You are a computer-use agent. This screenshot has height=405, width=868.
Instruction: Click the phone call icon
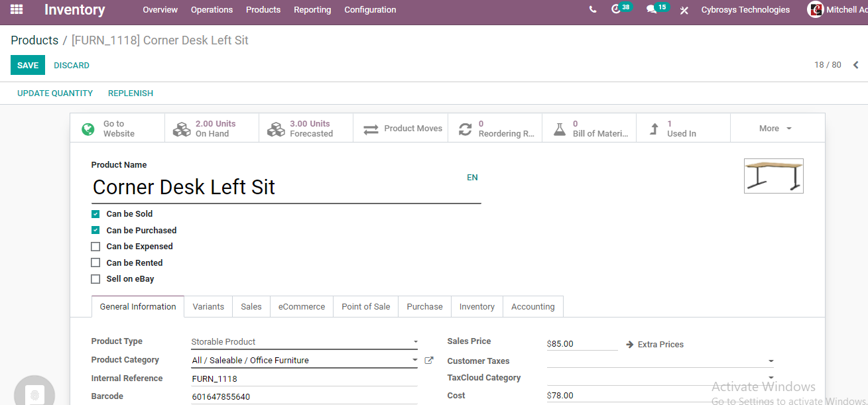coord(592,10)
